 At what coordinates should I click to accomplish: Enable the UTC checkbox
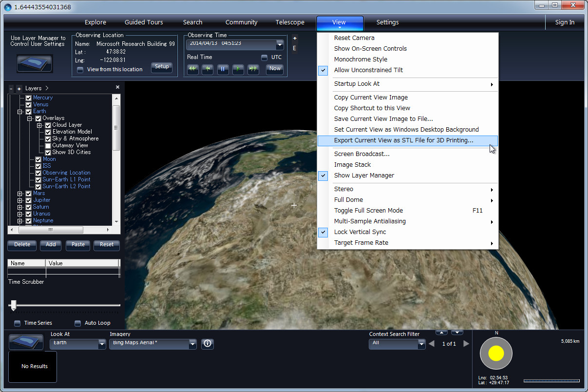(x=265, y=58)
